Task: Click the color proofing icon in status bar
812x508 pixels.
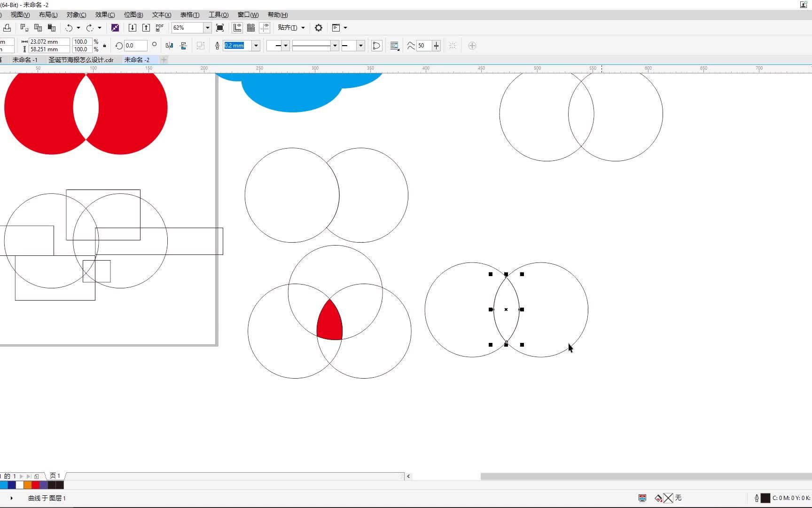Action: [642, 498]
